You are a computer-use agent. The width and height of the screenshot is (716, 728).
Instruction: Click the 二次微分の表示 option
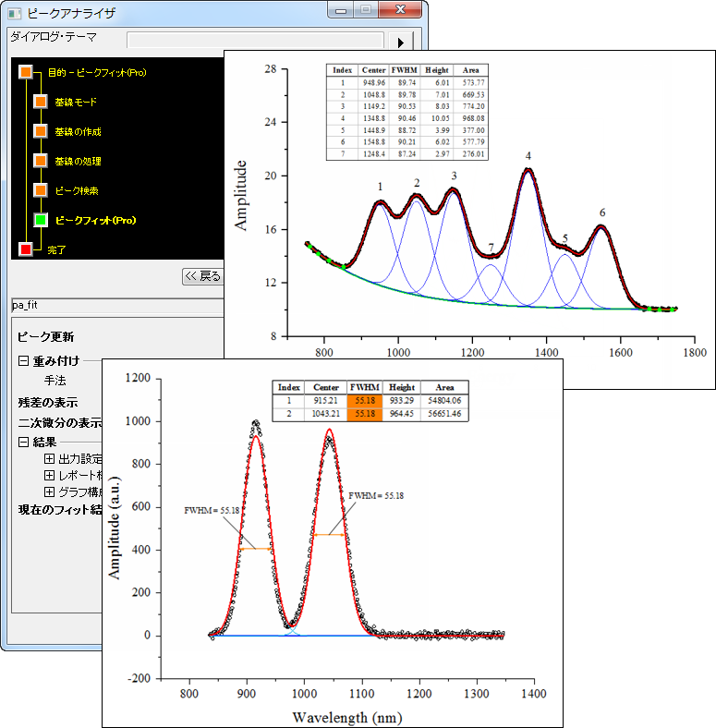[x=59, y=422]
